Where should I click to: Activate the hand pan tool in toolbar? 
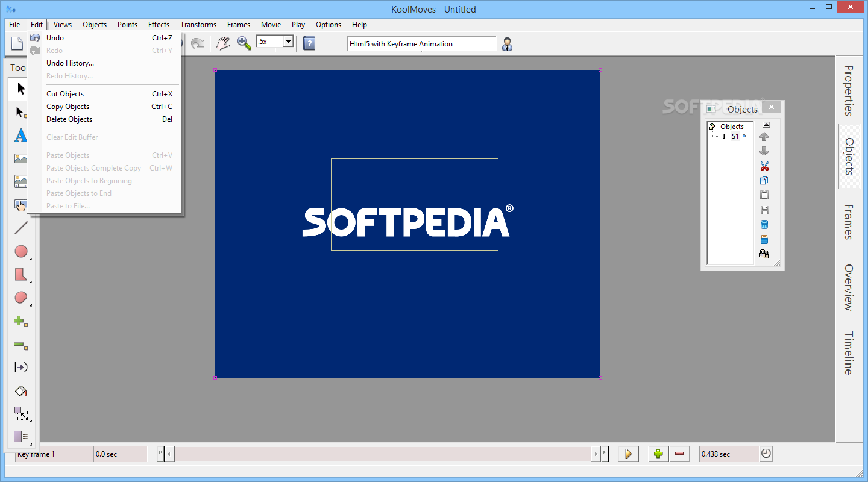click(223, 43)
